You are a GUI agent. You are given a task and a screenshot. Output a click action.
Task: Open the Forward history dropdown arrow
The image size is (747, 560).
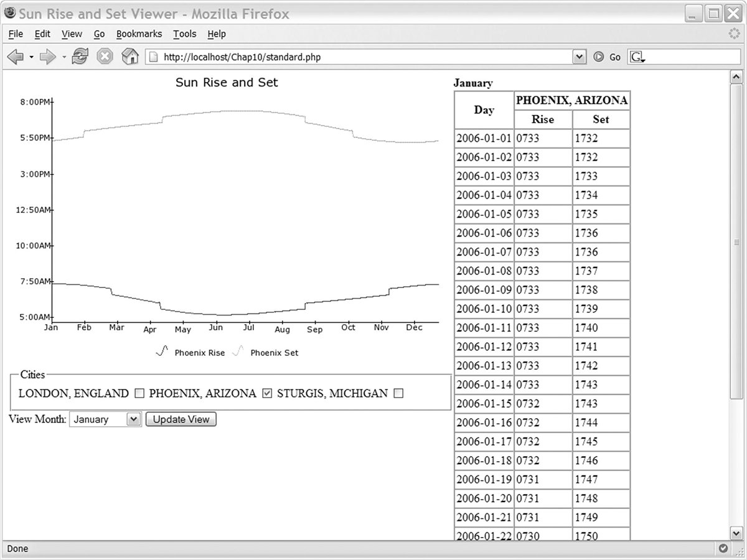[x=63, y=58]
